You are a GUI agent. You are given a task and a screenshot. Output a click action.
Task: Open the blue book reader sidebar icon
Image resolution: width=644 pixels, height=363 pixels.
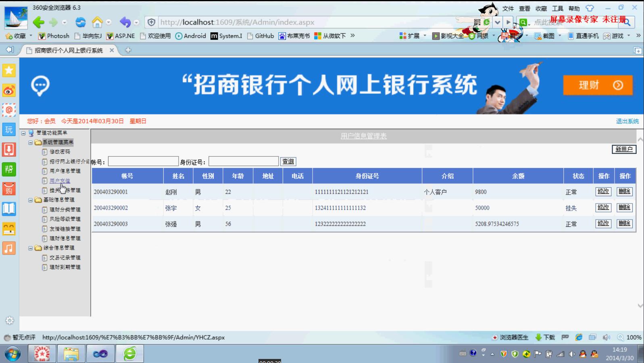[9, 209]
